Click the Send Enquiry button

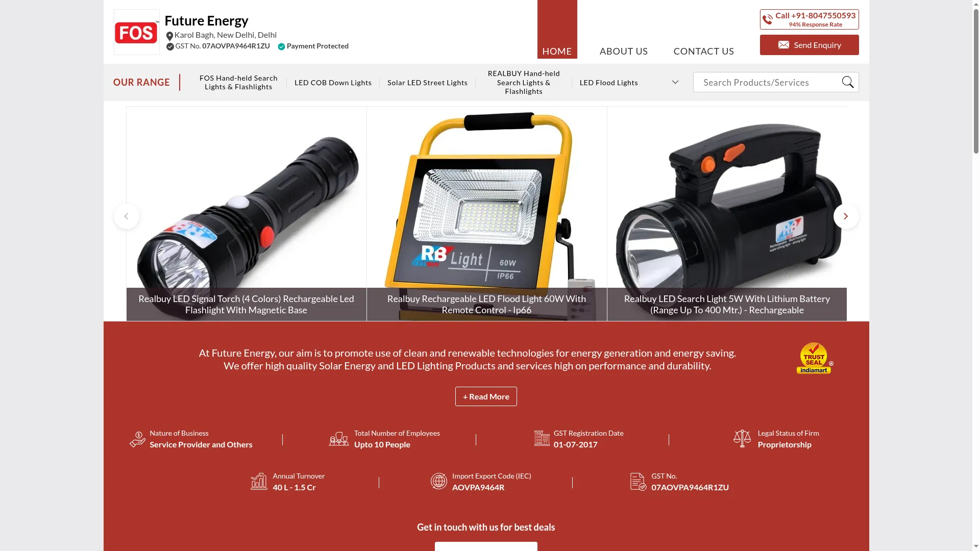tap(809, 45)
